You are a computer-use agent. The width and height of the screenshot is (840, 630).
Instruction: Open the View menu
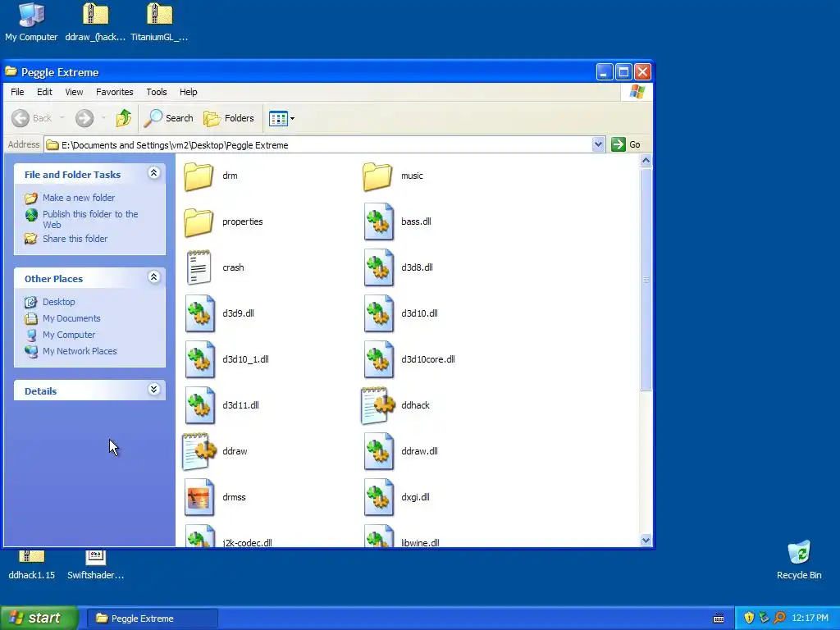tap(74, 92)
